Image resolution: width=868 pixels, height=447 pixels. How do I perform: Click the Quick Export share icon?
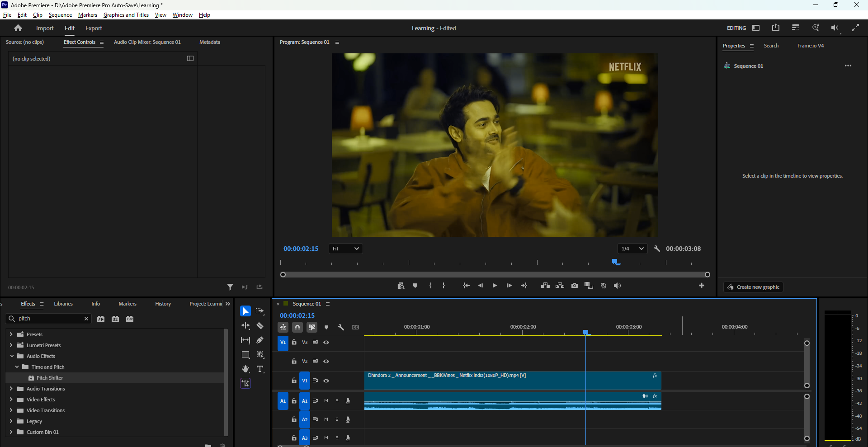776,28
